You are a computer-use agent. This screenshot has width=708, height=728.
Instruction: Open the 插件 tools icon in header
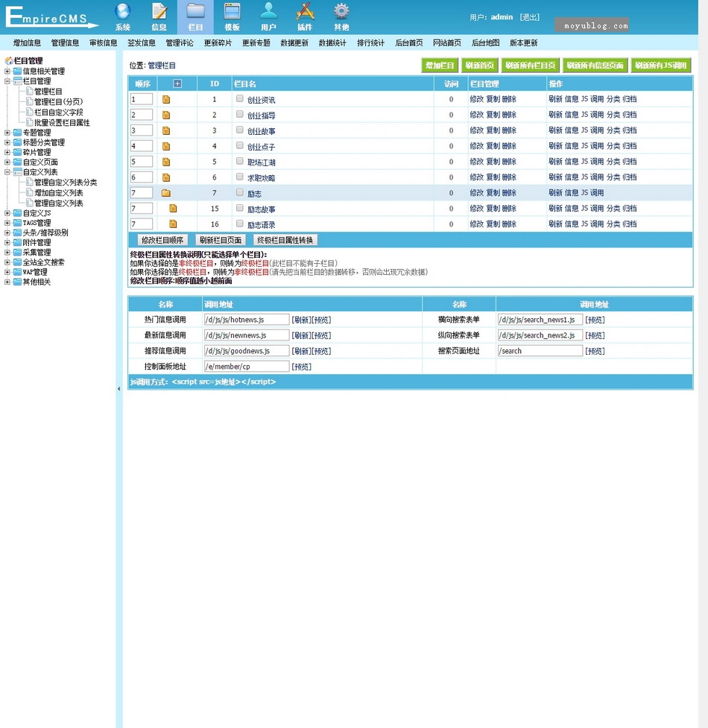(x=305, y=11)
